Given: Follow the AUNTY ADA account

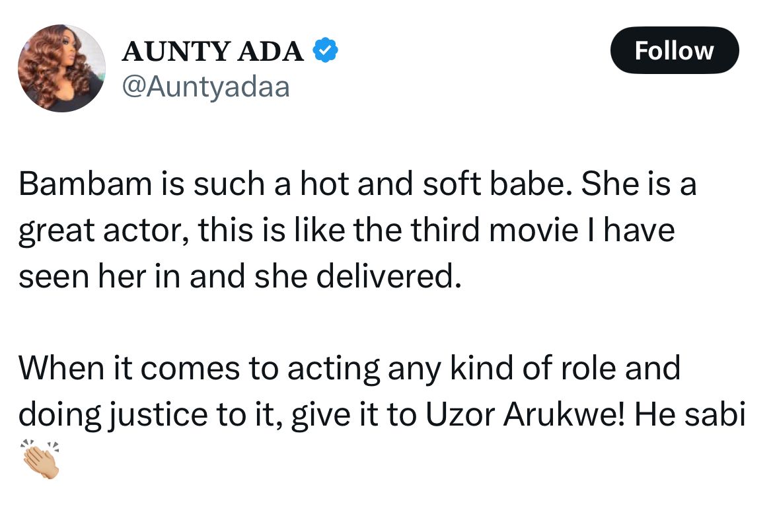Looking at the screenshot, I should click(x=675, y=50).
